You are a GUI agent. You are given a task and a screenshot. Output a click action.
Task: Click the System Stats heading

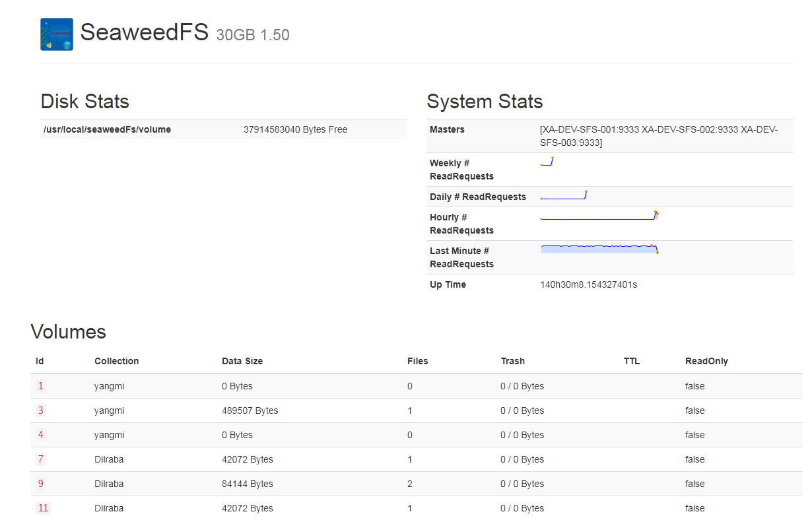[485, 102]
